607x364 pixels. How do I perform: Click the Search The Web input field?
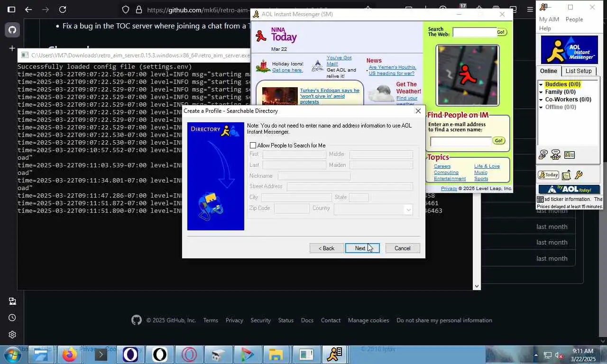pyautogui.click(x=474, y=32)
